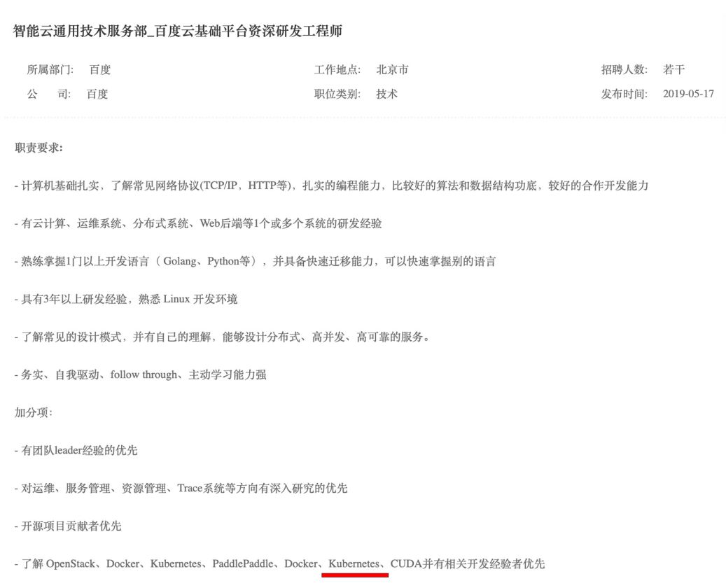The height and width of the screenshot is (588, 726).
Task: Click the red-underlined Kubernetes word
Action: pos(354,563)
